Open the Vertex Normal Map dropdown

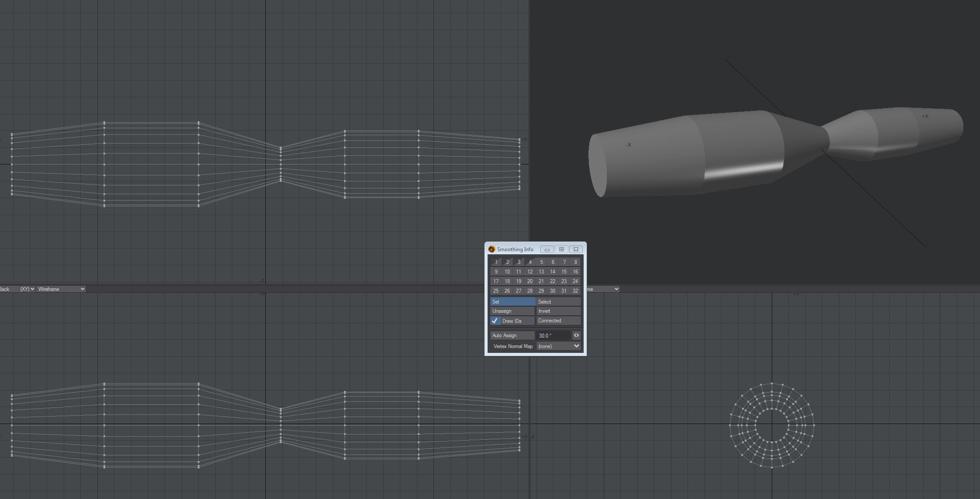click(558, 346)
